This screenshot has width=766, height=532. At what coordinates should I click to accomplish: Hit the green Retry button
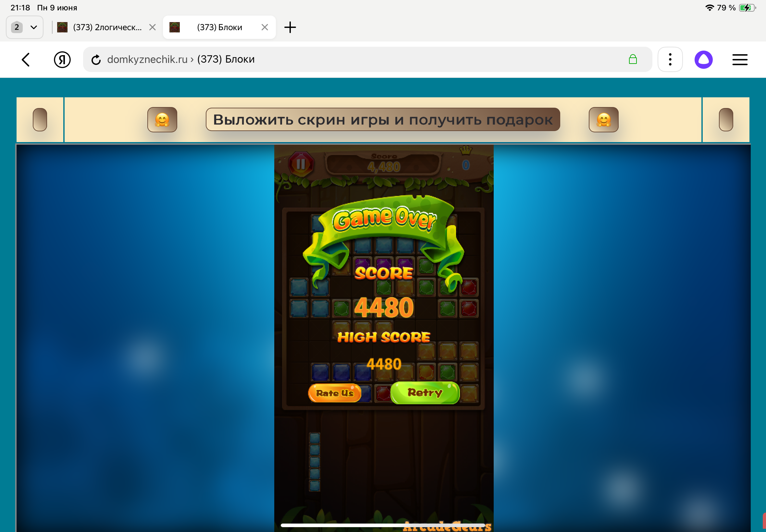[x=425, y=393]
